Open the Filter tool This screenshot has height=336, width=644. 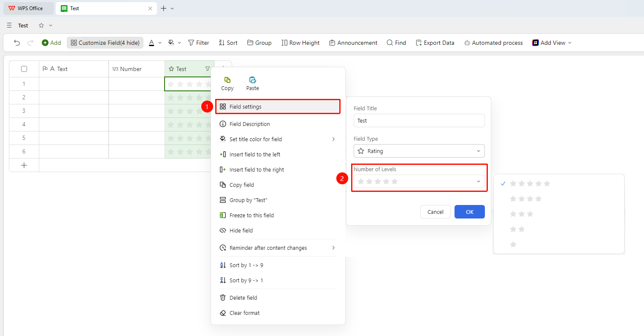[x=198, y=43]
